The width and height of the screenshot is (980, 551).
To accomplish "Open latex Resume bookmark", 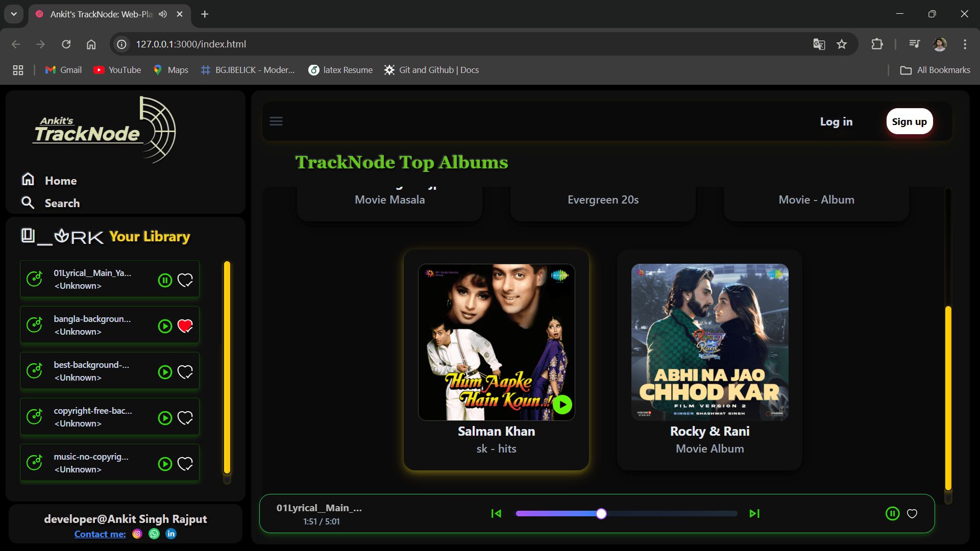I will [340, 70].
